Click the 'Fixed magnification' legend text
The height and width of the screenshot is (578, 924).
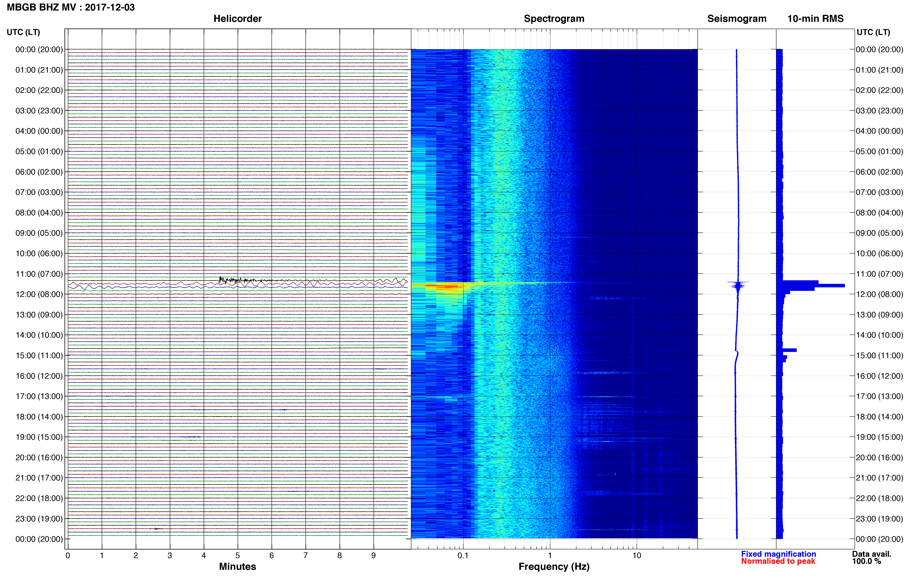point(778,554)
